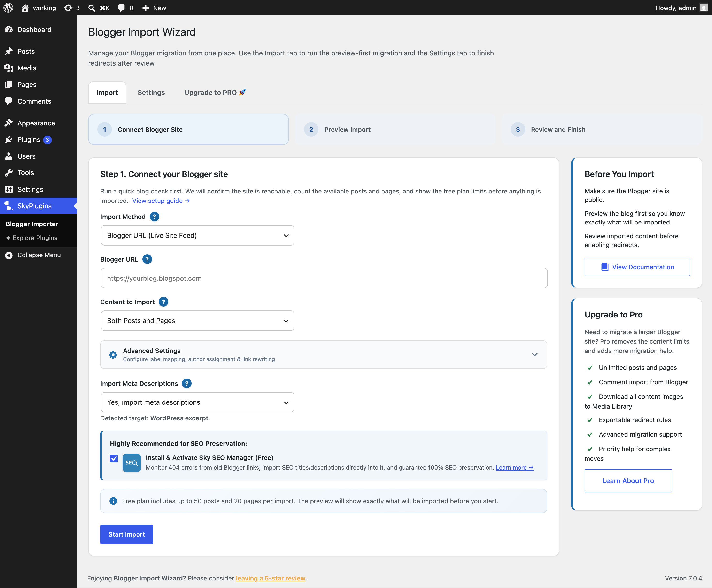This screenshot has height=588, width=712.
Task: Open the Import Method dropdown
Action: (197, 235)
